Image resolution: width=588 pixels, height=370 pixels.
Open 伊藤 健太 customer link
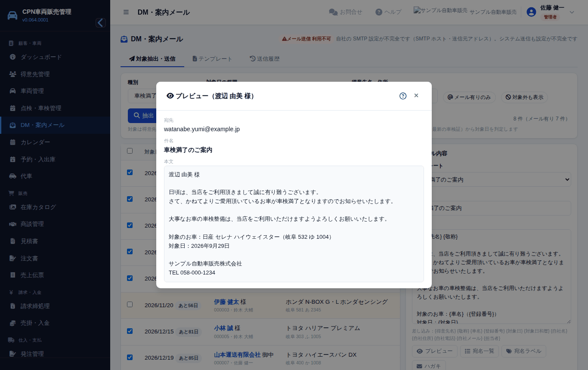click(x=226, y=302)
